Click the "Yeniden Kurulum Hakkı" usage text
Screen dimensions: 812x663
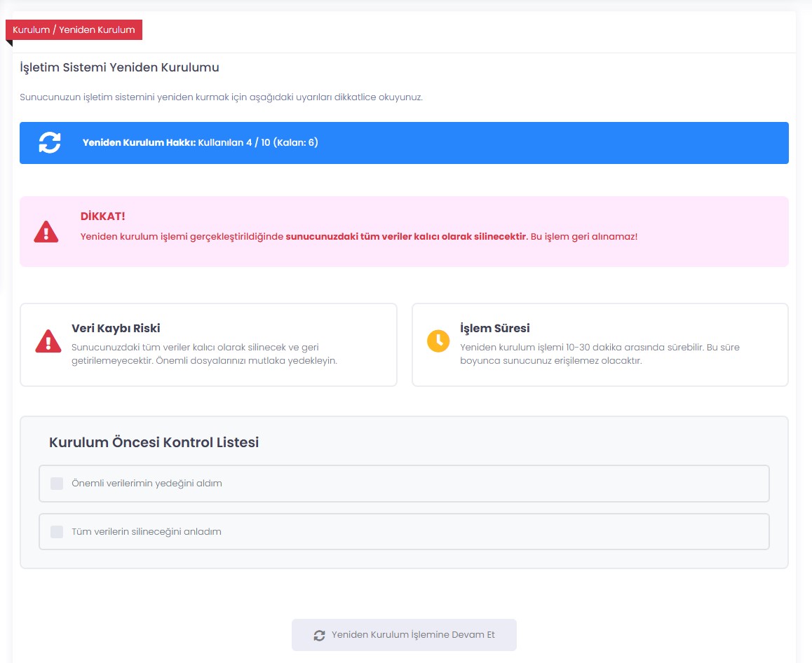(201, 142)
